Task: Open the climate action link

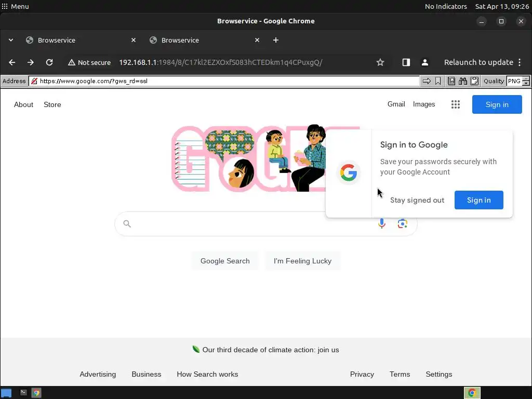Action: [270, 350]
